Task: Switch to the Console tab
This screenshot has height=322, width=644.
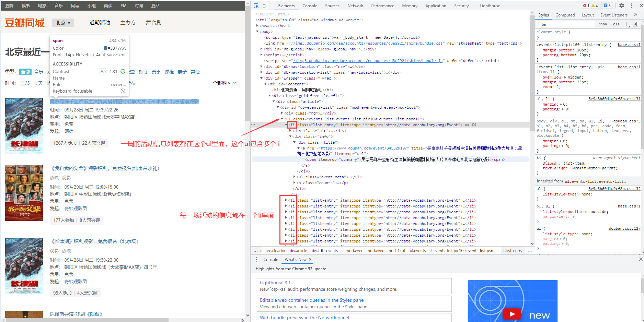Action: 310,6
